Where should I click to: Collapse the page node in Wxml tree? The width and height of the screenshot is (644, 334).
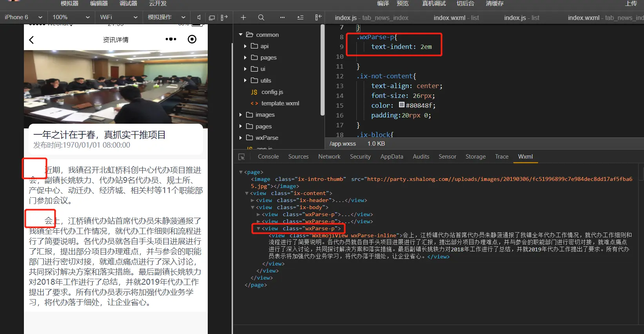tap(241, 172)
